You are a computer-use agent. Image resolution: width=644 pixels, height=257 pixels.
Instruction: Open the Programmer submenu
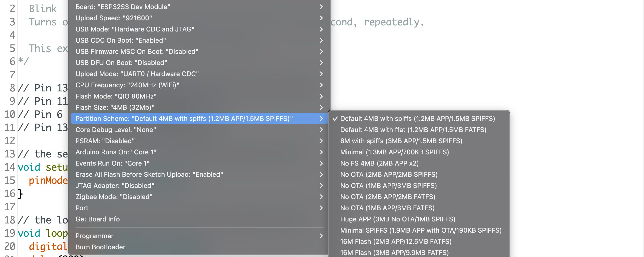pos(94,236)
